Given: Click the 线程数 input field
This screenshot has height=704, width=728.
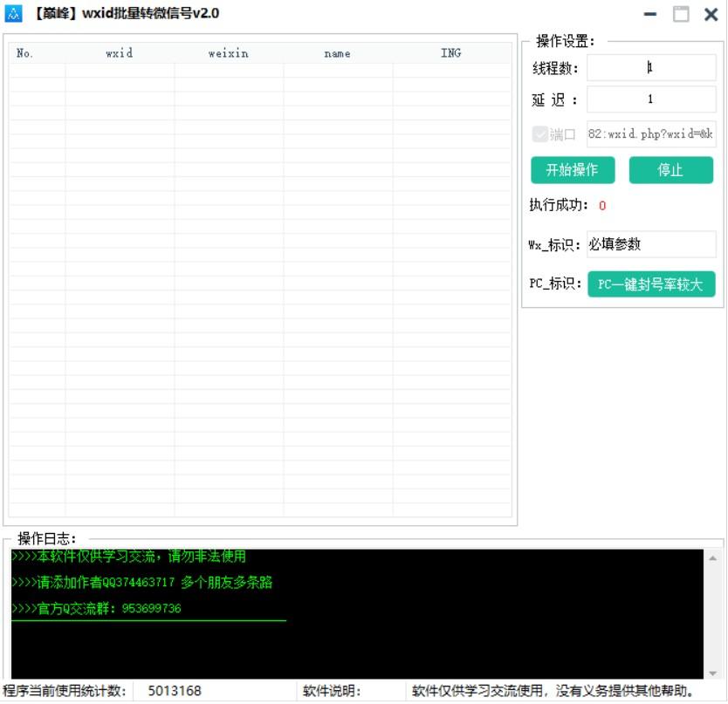Looking at the screenshot, I should pyautogui.click(x=652, y=67).
